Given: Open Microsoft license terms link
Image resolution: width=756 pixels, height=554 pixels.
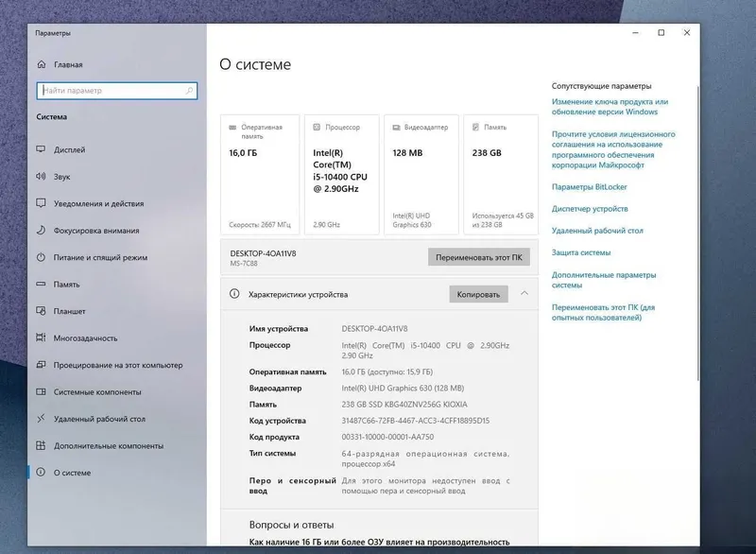Looking at the screenshot, I should tap(613, 149).
